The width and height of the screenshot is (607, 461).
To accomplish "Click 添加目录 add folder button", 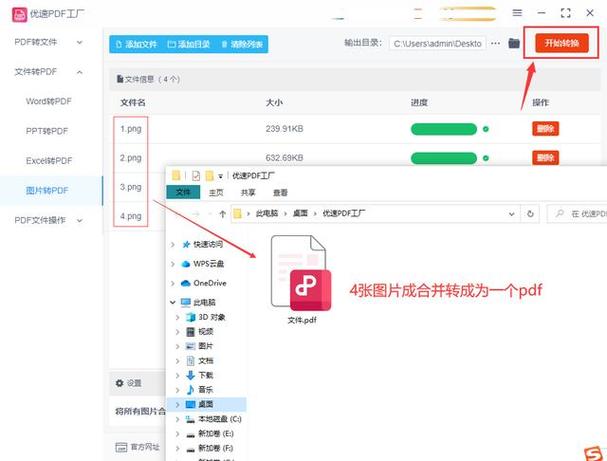I will tap(189, 44).
